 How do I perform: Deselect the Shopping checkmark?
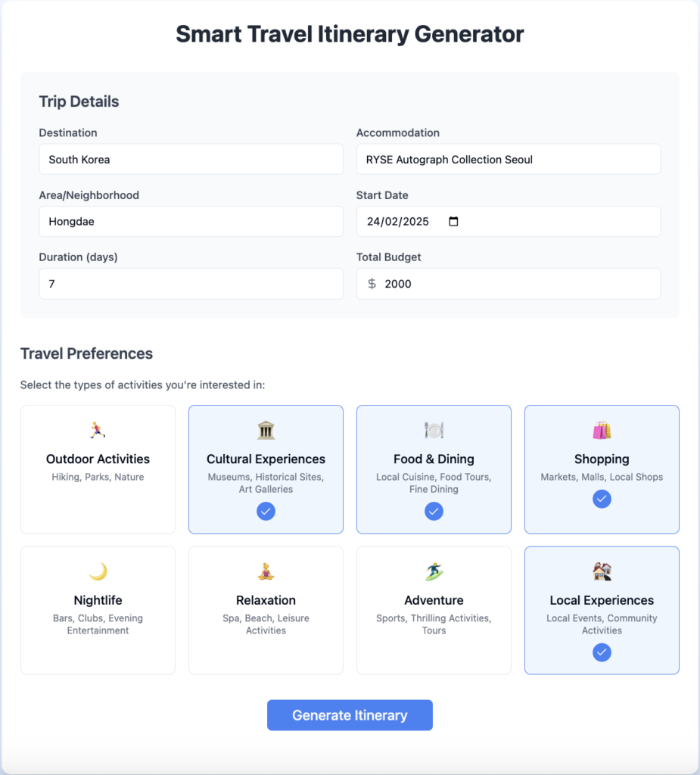(602, 499)
